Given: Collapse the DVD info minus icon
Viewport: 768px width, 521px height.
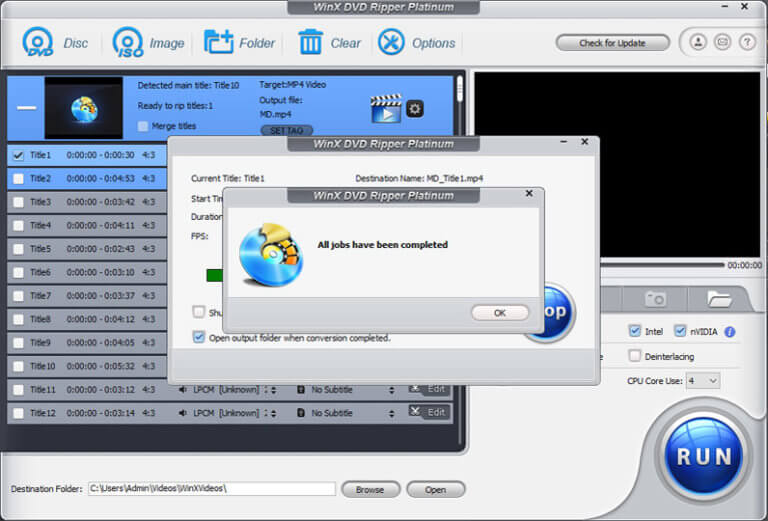Looking at the screenshot, I should click(26, 108).
